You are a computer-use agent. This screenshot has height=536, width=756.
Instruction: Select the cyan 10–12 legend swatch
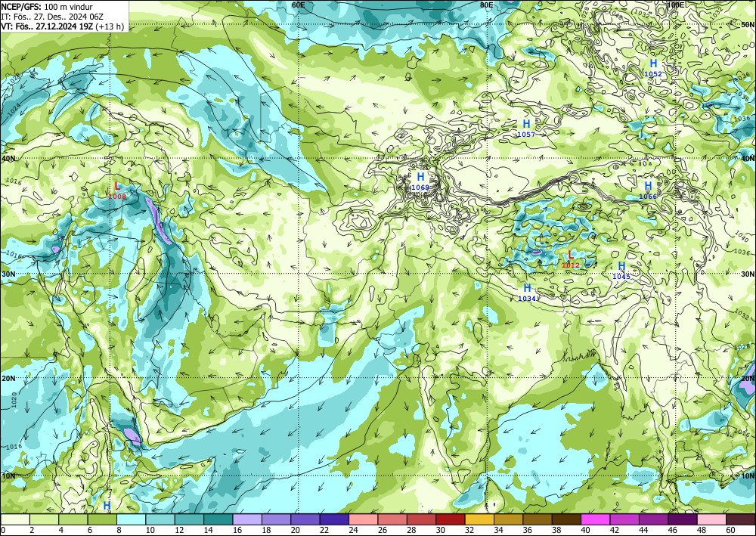coord(160,519)
